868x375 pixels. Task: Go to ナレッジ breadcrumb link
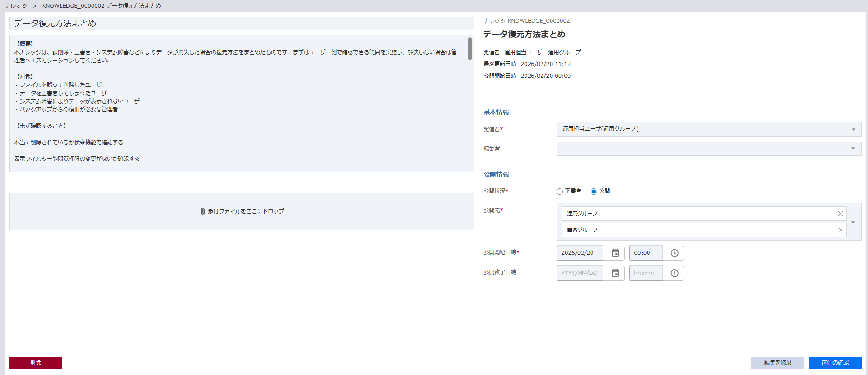(16, 6)
